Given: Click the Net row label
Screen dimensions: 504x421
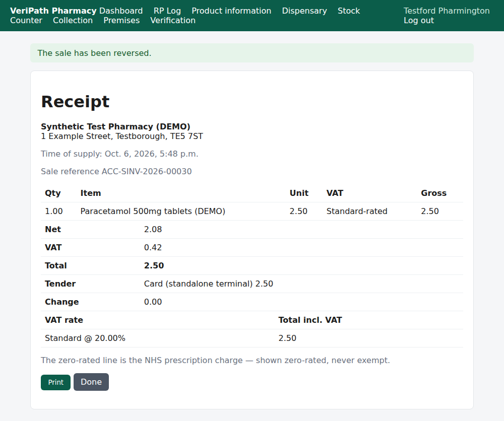Looking at the screenshot, I should [53, 229].
